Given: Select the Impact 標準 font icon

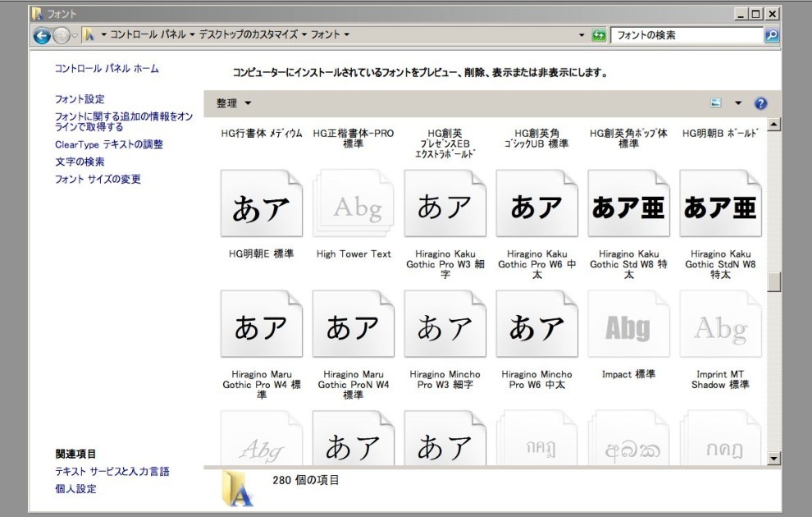Looking at the screenshot, I should (629, 324).
